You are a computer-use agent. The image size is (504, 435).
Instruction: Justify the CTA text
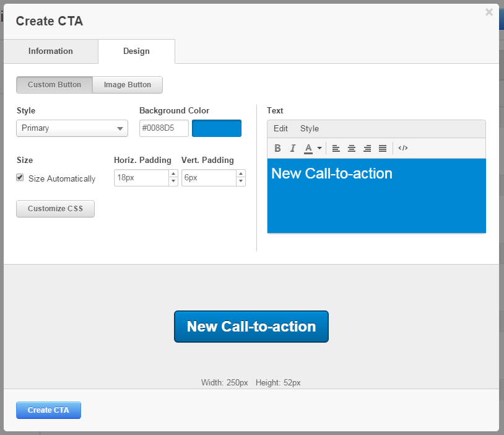tap(382, 148)
